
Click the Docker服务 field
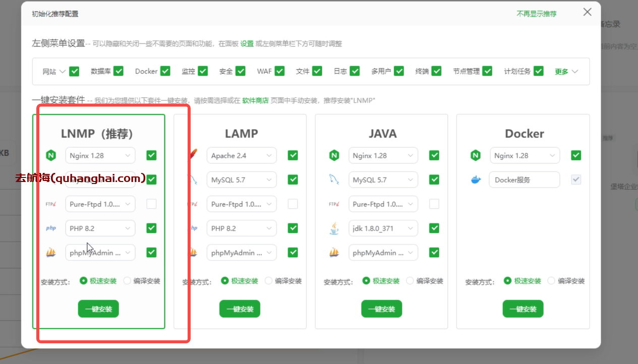coord(525,180)
